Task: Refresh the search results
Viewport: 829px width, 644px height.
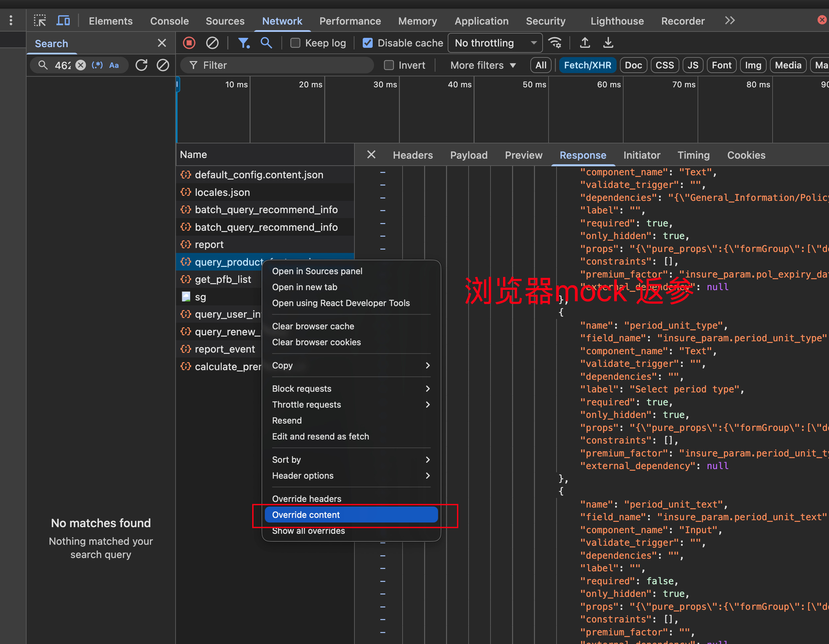Action: click(x=142, y=65)
